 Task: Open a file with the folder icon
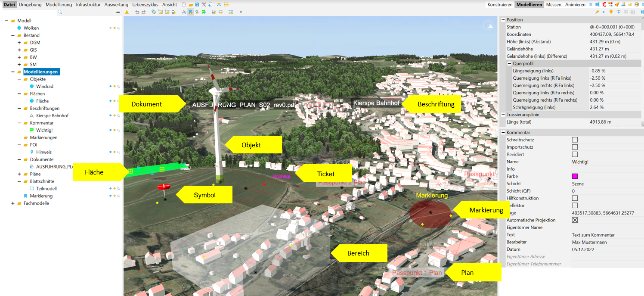point(190,5)
